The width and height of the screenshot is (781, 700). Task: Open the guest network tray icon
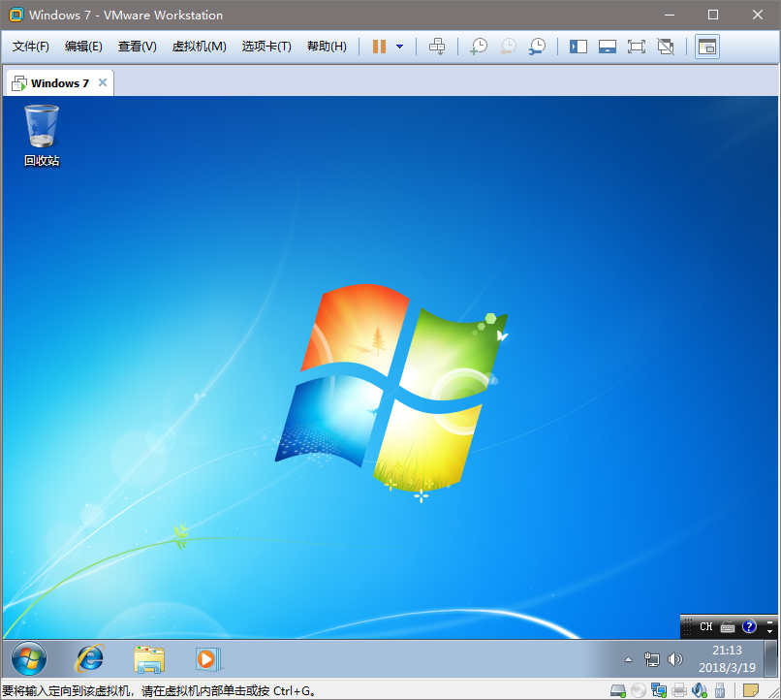tap(651, 659)
